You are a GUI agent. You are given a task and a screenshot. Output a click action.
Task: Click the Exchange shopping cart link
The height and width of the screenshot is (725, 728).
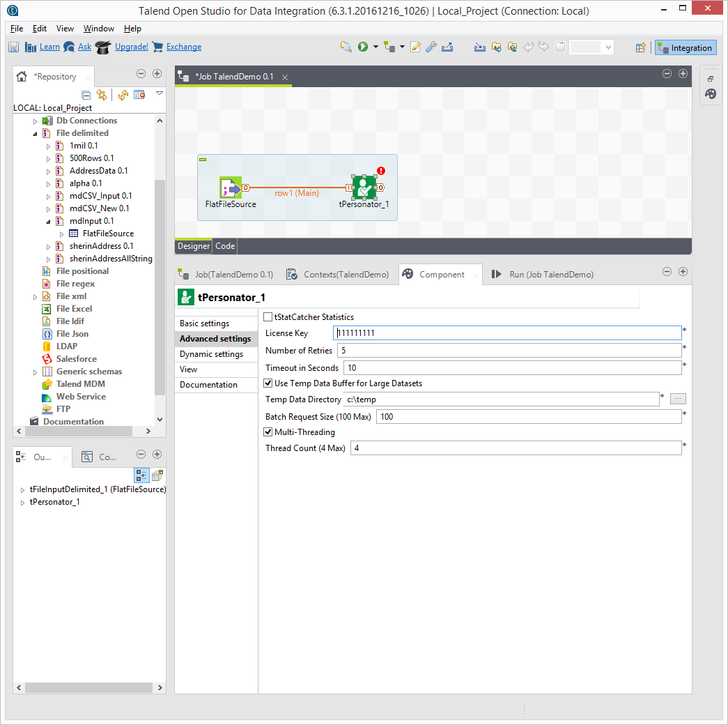coord(177,47)
